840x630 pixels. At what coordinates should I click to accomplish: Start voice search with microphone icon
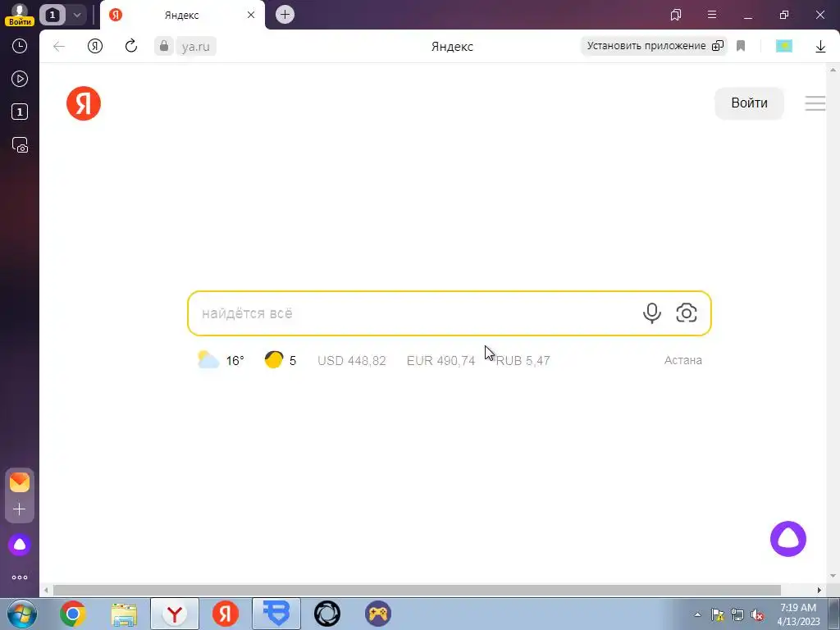tap(652, 313)
